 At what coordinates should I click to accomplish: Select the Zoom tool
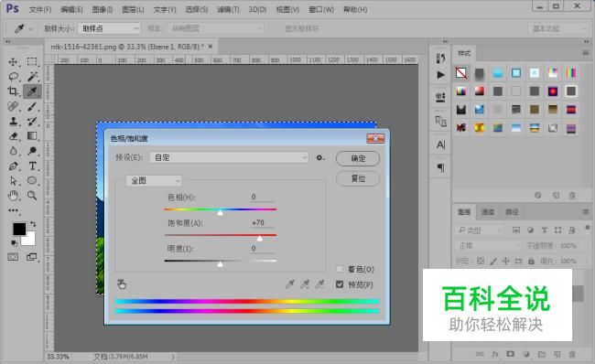click(32, 196)
